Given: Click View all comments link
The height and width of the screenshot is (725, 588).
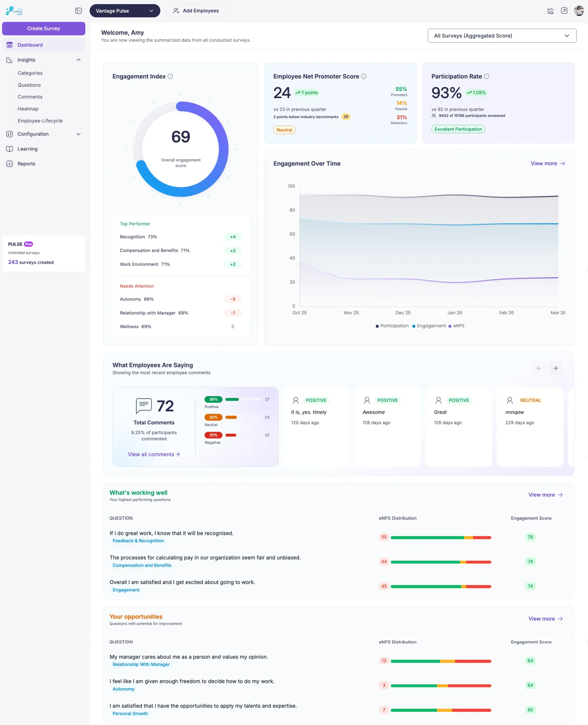Looking at the screenshot, I should pyautogui.click(x=154, y=454).
